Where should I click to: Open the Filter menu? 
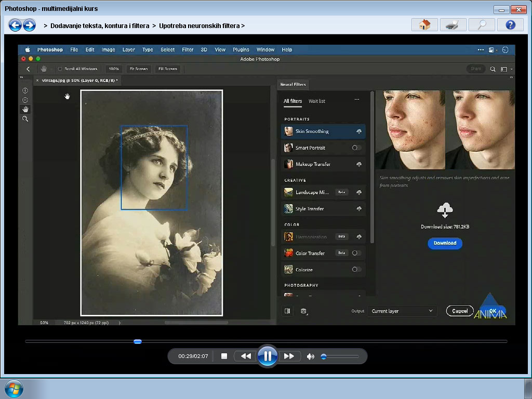click(x=187, y=49)
